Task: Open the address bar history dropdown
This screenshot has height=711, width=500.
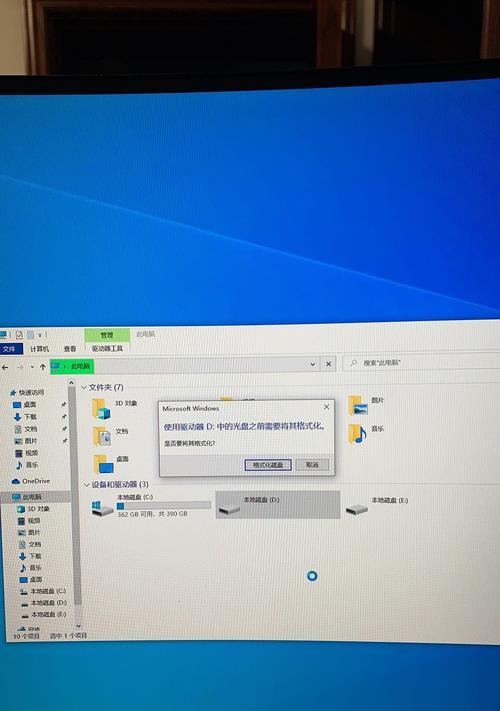Action: (x=312, y=364)
